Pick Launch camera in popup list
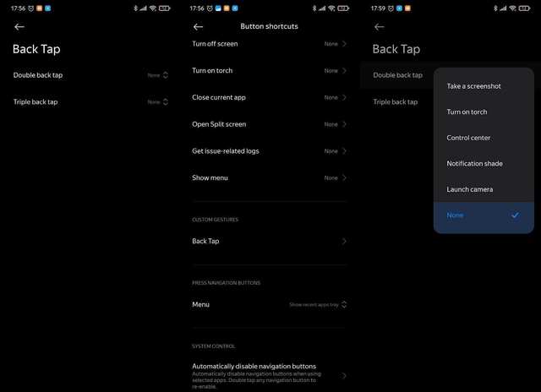Image resolution: width=541 pixels, height=392 pixels. [x=469, y=189]
